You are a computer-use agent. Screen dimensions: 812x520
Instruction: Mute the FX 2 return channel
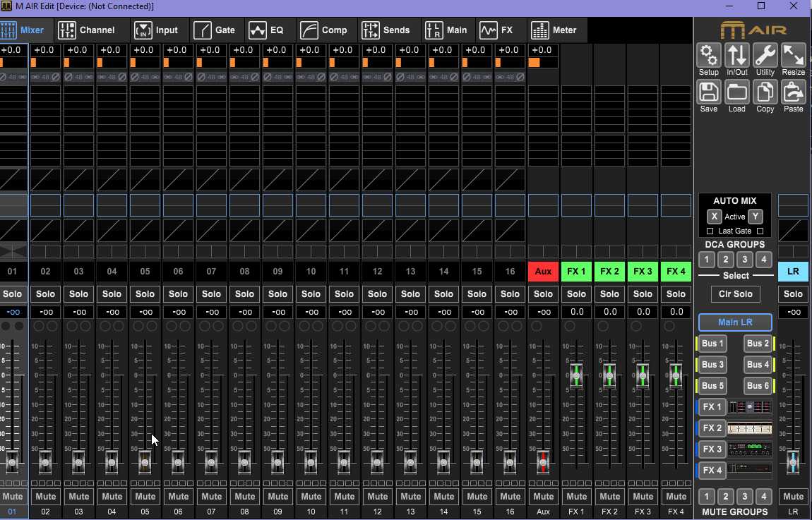click(609, 497)
